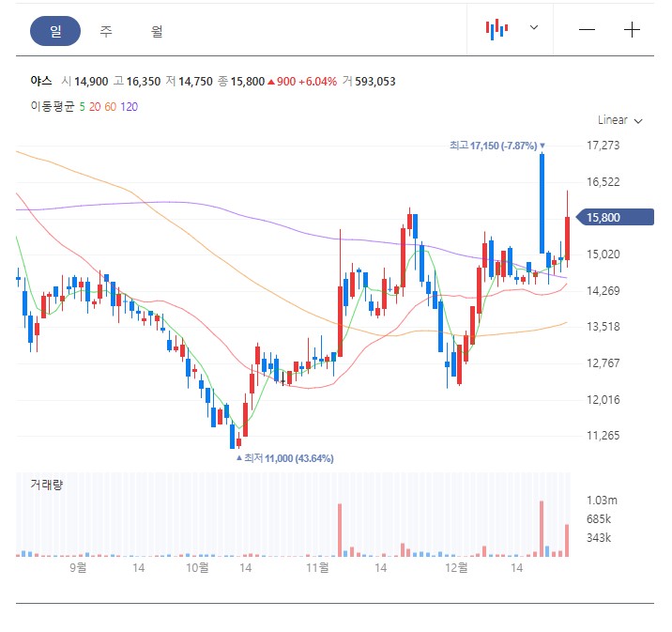Image resolution: width=672 pixels, height=632 pixels.
Task: Click the 11월 date axis label
Action: click(317, 568)
